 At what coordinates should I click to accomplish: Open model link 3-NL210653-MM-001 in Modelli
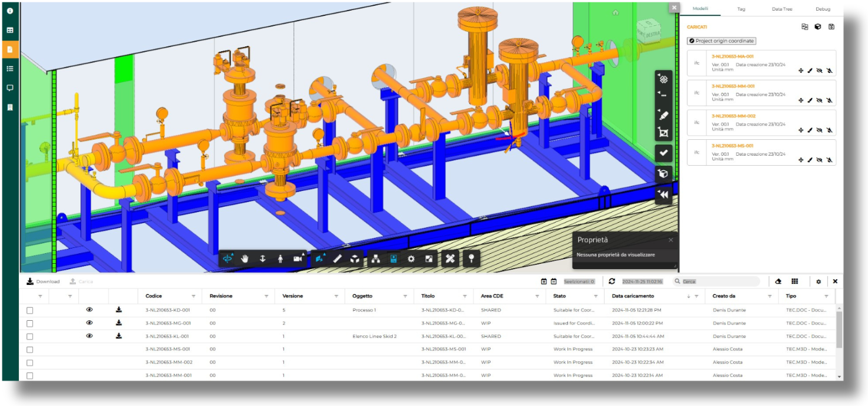coord(733,86)
